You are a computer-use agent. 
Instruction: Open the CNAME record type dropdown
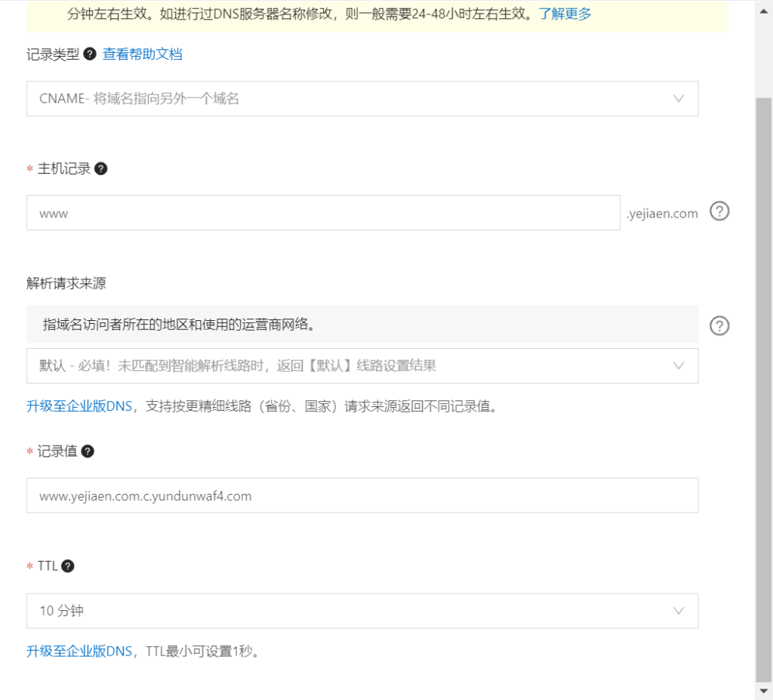pos(362,99)
